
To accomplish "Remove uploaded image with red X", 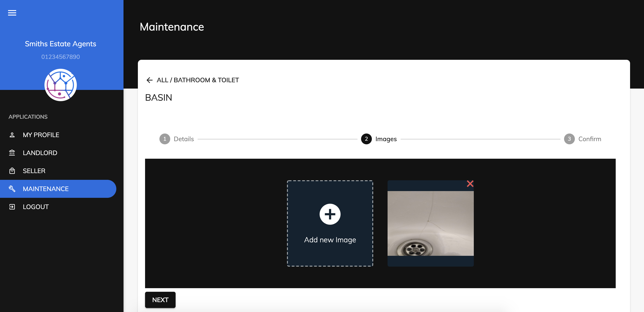I will 470,184.
